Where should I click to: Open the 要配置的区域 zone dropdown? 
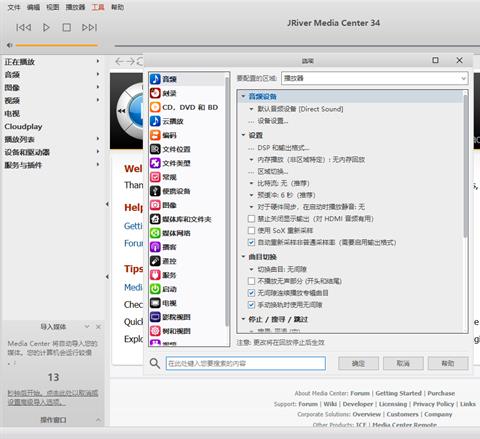(375, 78)
